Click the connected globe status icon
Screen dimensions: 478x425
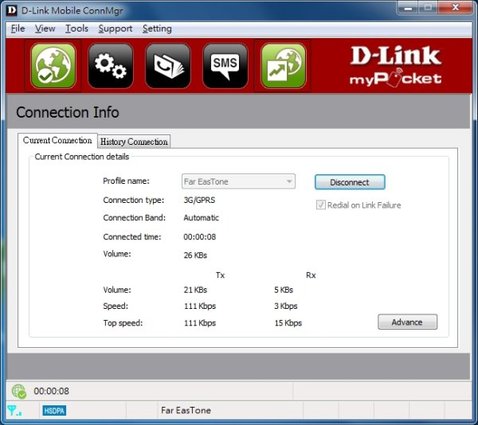[19, 391]
